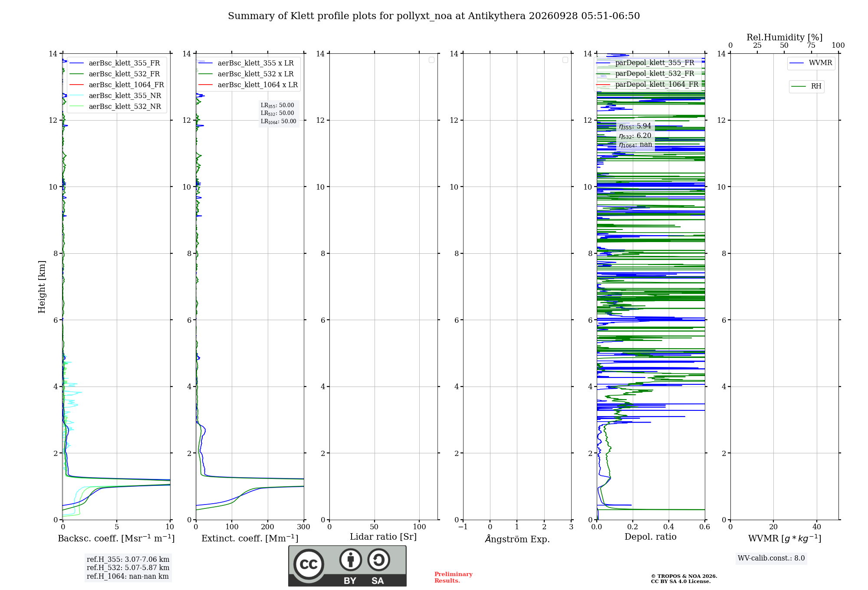Click the LR1064: 50.00 annotation

(279, 121)
